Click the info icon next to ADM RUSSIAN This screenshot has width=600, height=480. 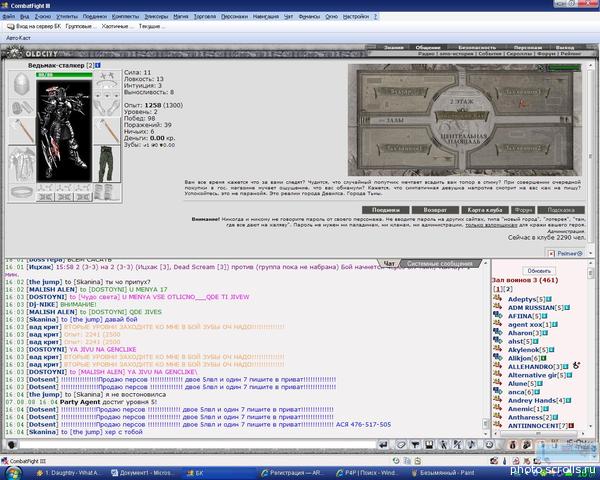[x=567, y=308]
